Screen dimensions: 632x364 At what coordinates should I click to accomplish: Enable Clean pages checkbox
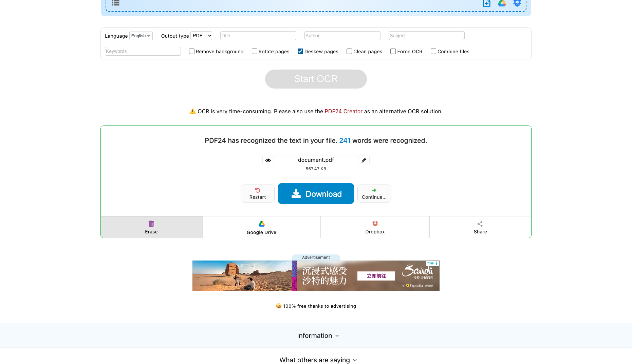click(x=349, y=51)
